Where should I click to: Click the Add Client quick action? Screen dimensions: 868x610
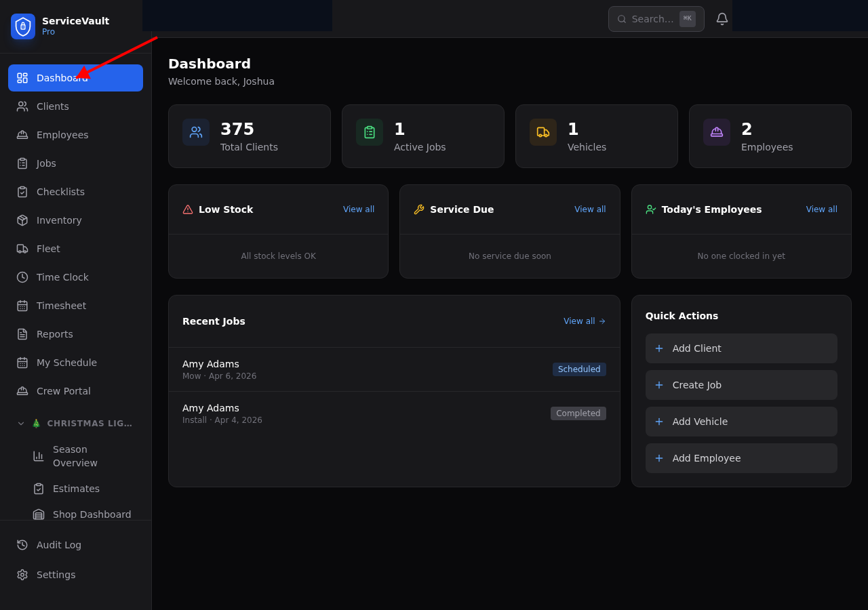coord(741,348)
